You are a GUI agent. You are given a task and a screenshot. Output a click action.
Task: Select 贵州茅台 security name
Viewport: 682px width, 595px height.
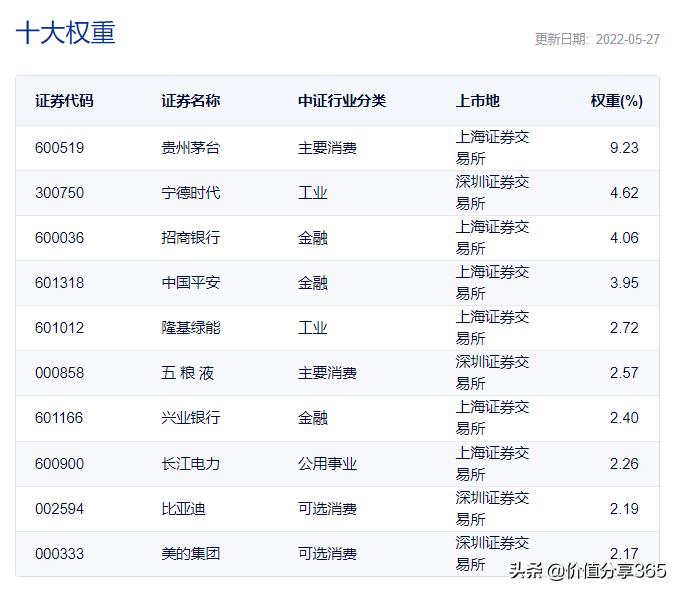point(190,148)
